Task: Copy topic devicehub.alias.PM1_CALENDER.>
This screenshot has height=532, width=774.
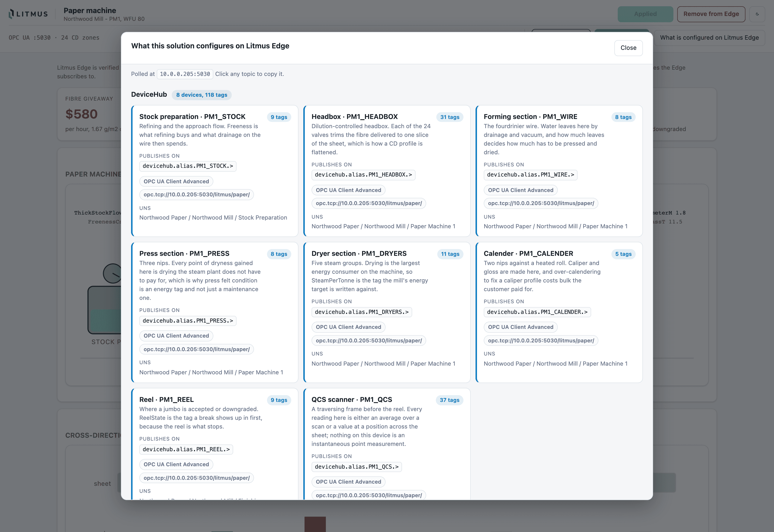Action: tap(537, 312)
